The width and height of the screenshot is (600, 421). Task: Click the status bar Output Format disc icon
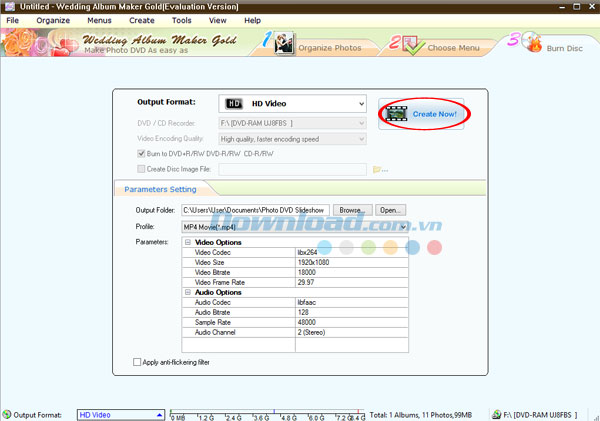click(7, 414)
